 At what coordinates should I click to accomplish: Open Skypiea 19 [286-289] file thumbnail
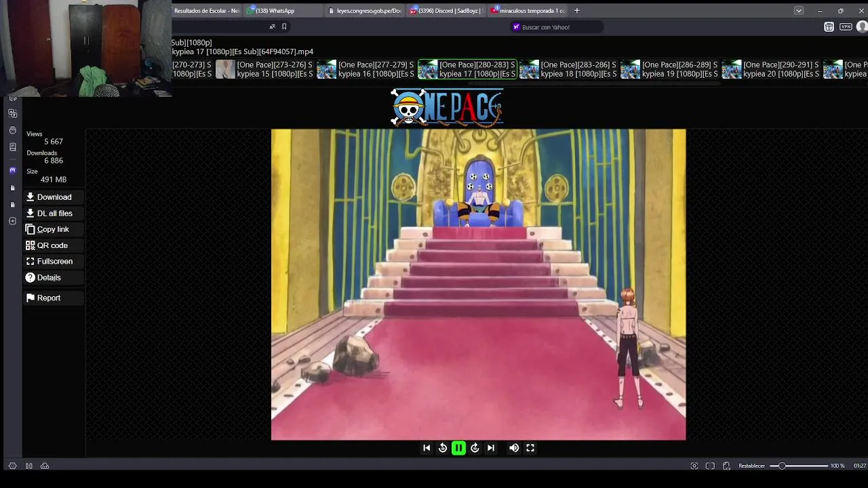(670, 69)
